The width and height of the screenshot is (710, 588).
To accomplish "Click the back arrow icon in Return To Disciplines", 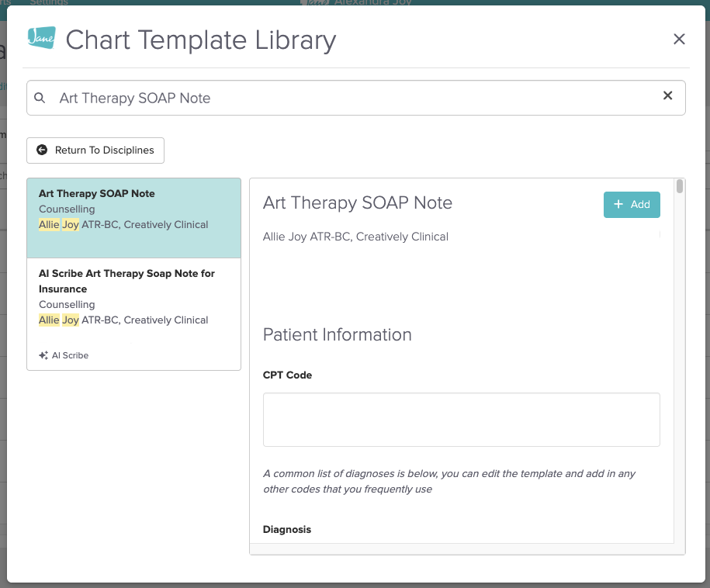I will pyautogui.click(x=42, y=150).
